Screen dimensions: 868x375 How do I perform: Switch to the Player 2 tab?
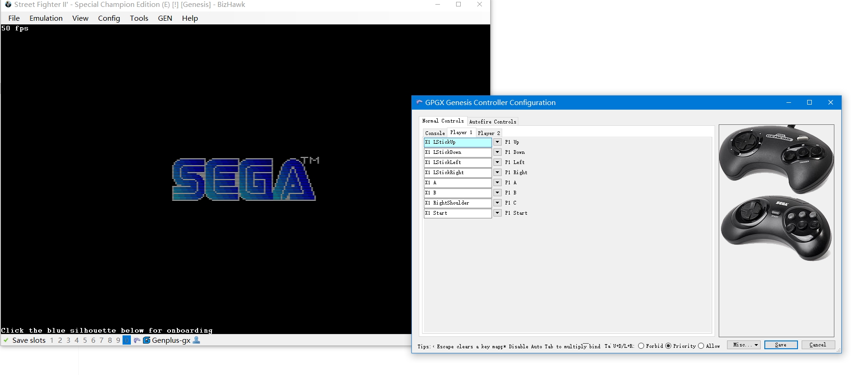(x=488, y=133)
